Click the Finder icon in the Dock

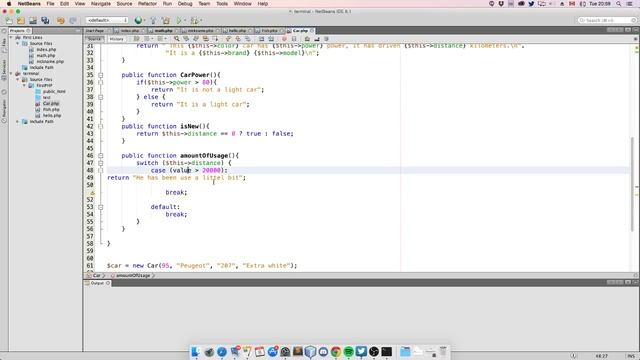point(196,351)
